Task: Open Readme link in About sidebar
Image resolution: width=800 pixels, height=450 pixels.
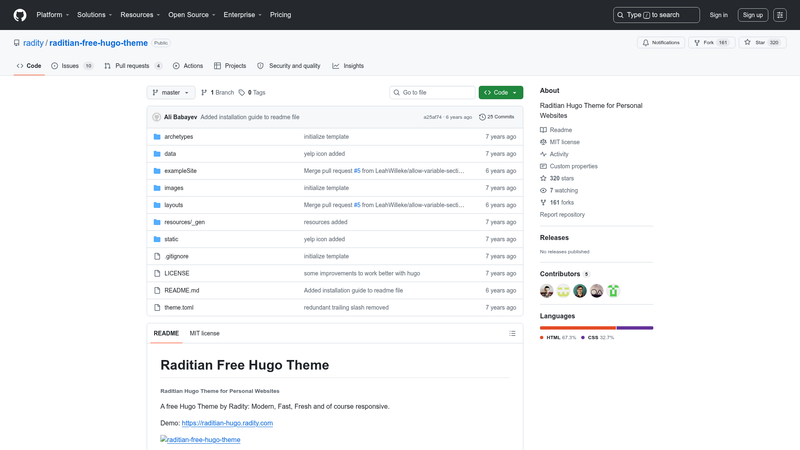Action: click(x=556, y=130)
